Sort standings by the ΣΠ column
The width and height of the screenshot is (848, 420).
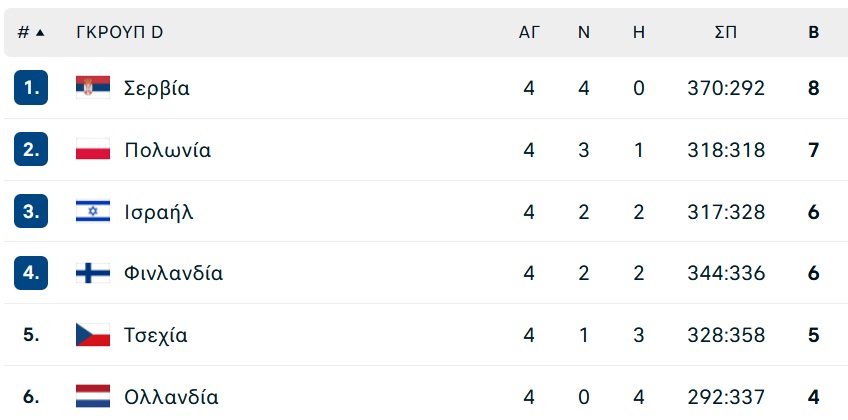point(726,33)
